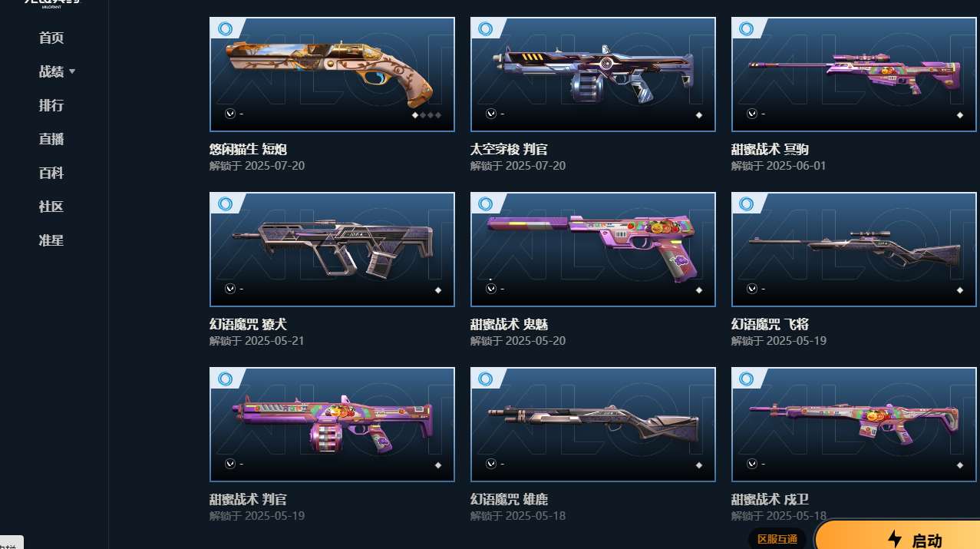Click the circle badge icon on 甜蜜战术 鬼魅 card
The image size is (980, 549).
click(x=486, y=203)
